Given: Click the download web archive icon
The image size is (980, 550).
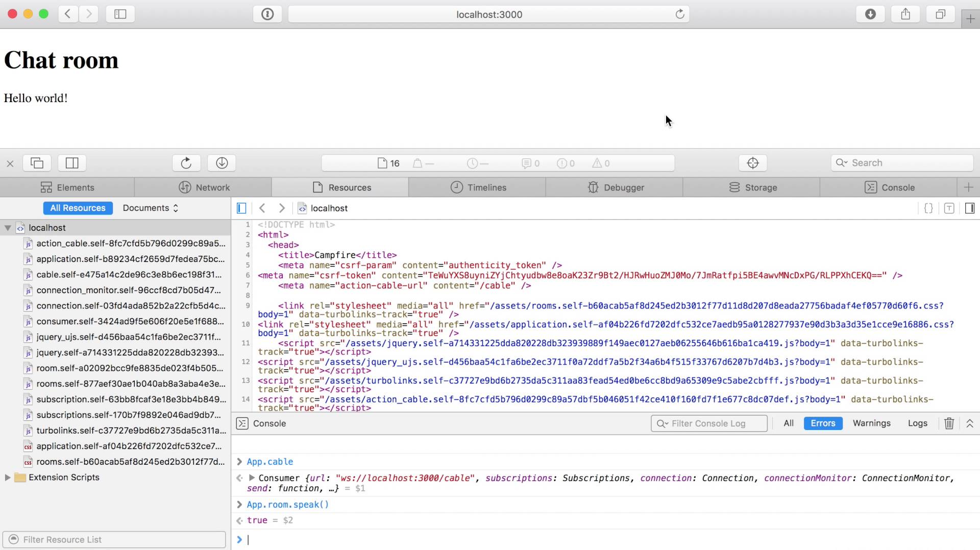Looking at the screenshot, I should click(x=222, y=163).
